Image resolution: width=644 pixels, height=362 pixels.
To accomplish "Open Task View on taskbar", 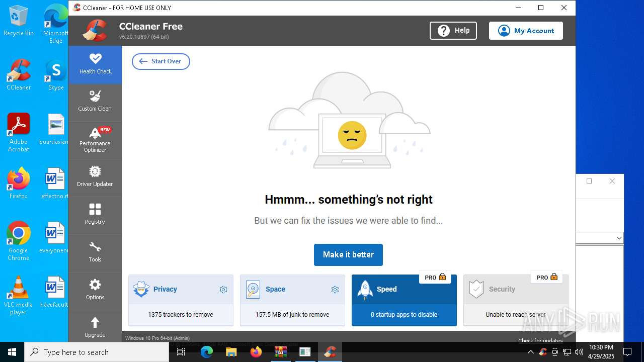I will click(x=182, y=352).
